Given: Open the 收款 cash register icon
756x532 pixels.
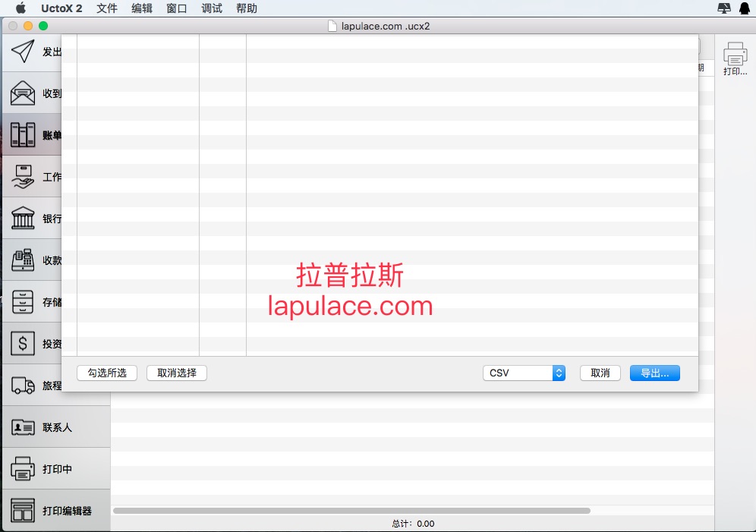Looking at the screenshot, I should tap(23, 260).
